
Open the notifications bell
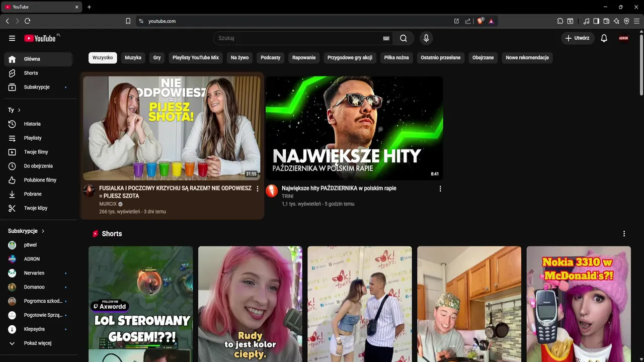[604, 38]
